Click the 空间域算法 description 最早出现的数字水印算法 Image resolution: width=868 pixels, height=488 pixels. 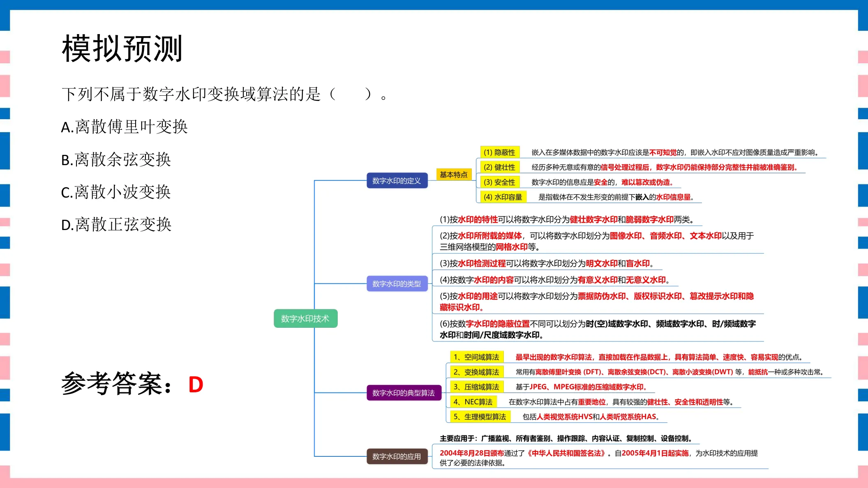point(659,357)
